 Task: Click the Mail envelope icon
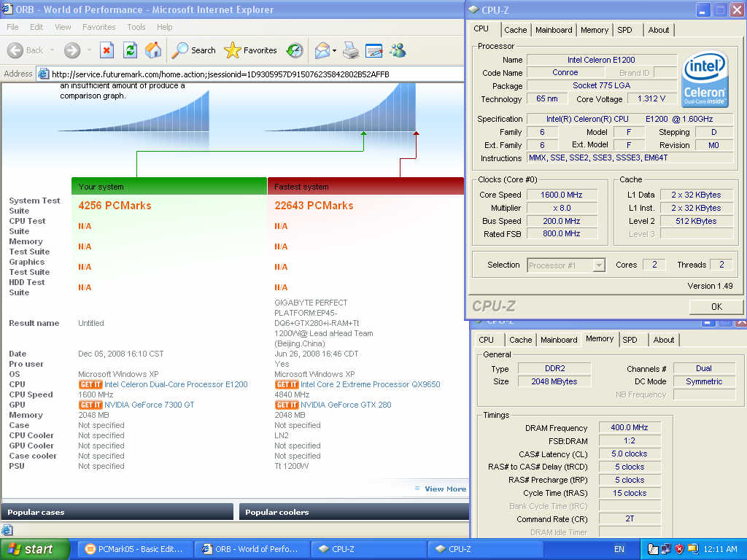click(x=322, y=50)
